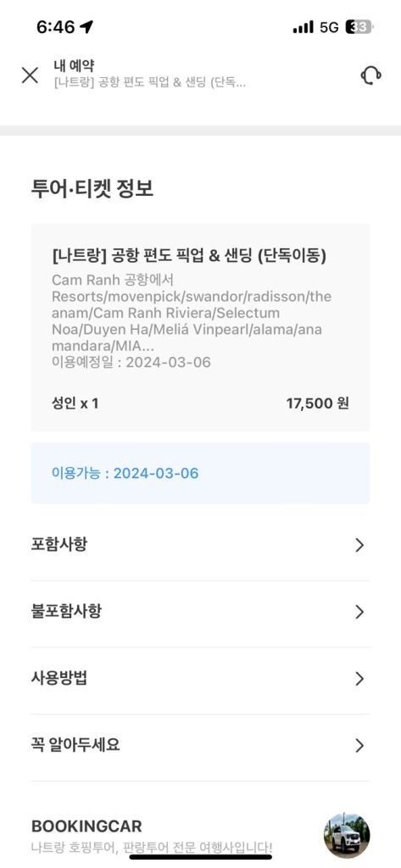Expand the 포함사항 chevron arrow

click(x=359, y=545)
